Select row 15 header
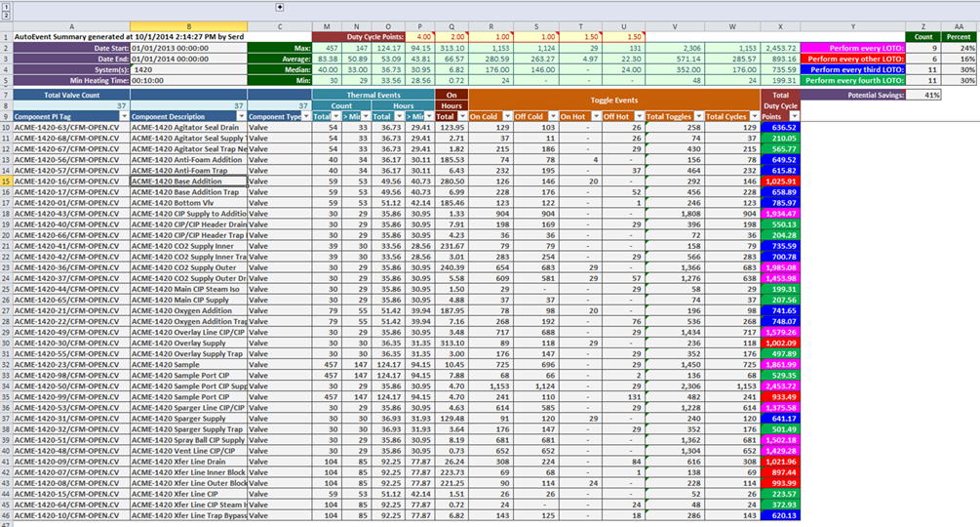980x527 pixels. point(6,182)
